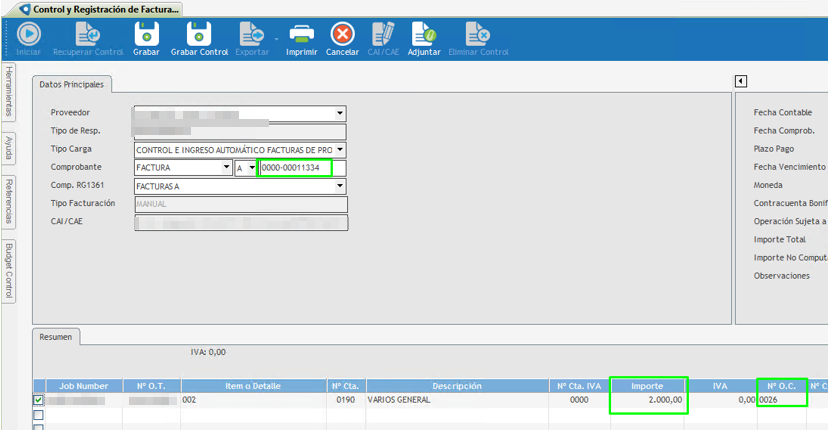Screen dimensions: 828x430
Task: Open the small arrow beside Exportar
Action: (x=276, y=39)
